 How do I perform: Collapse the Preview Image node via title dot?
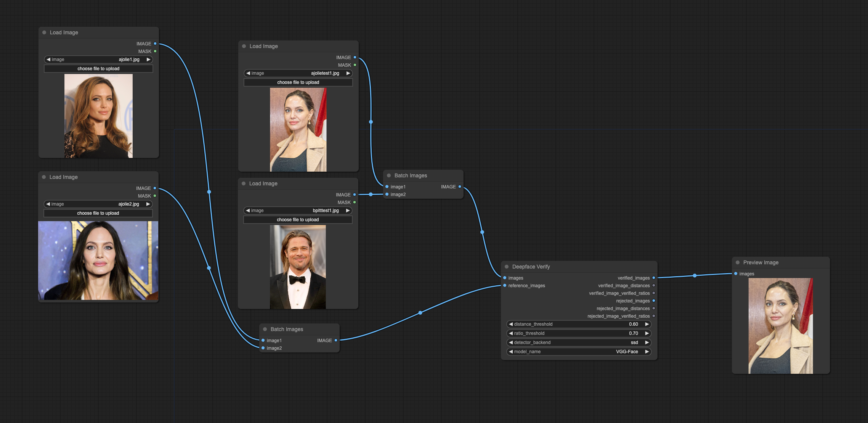(x=738, y=262)
